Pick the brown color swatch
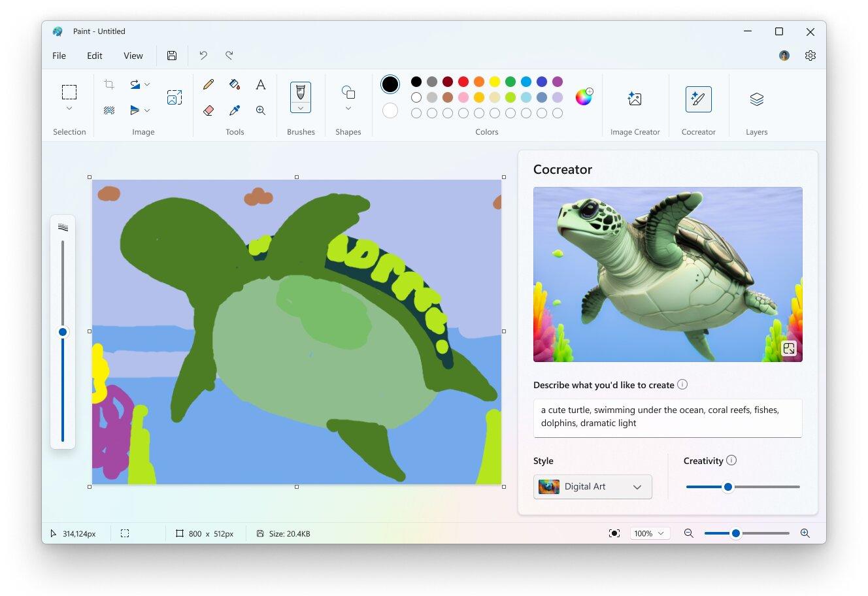868x596 pixels. (x=448, y=97)
